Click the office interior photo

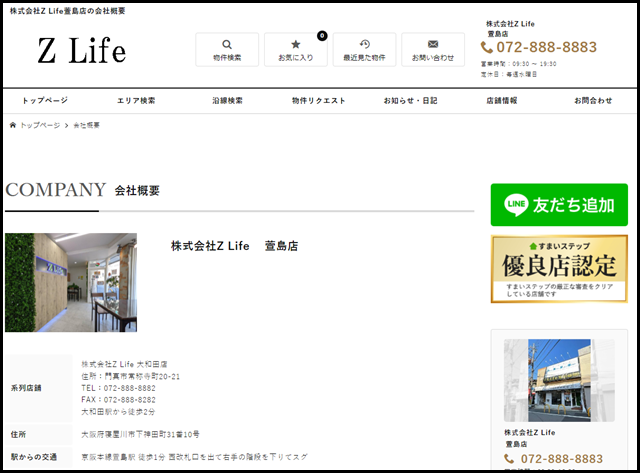click(x=71, y=282)
